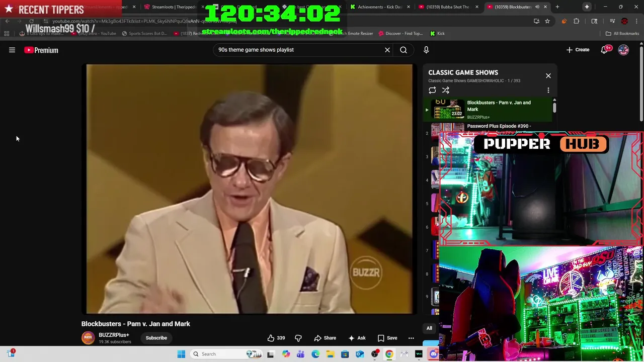Start voice search with microphone
Screen dimensions: 644x362
426,50
